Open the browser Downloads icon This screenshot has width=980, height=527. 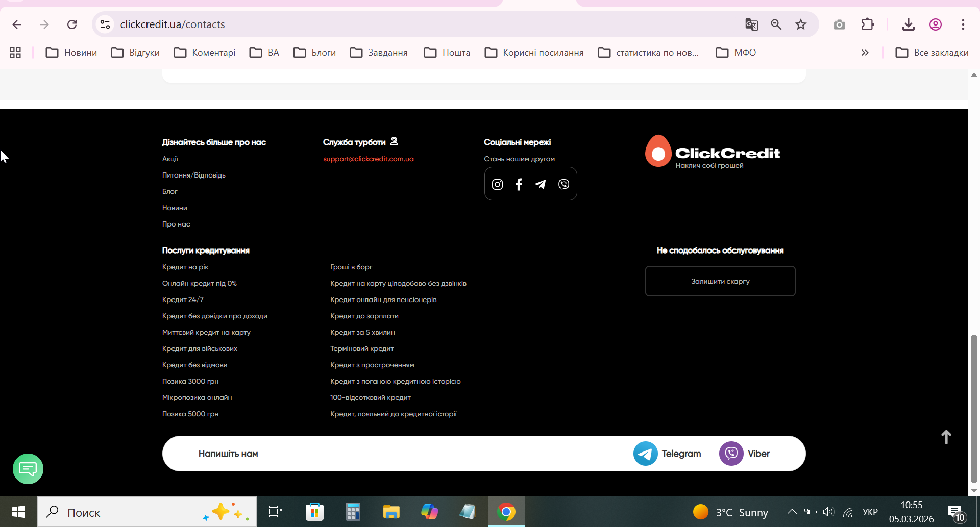(x=909, y=24)
